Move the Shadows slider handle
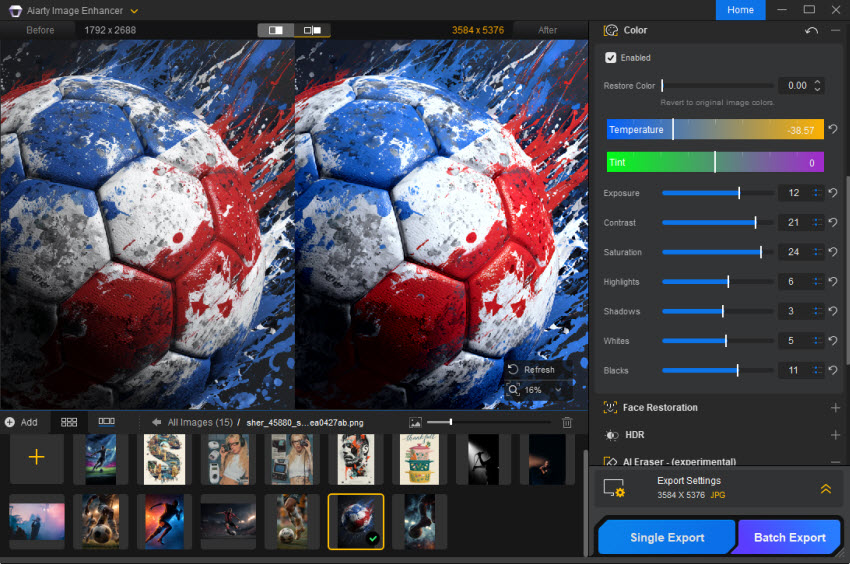This screenshot has height=564, width=850. pyautogui.click(x=723, y=311)
